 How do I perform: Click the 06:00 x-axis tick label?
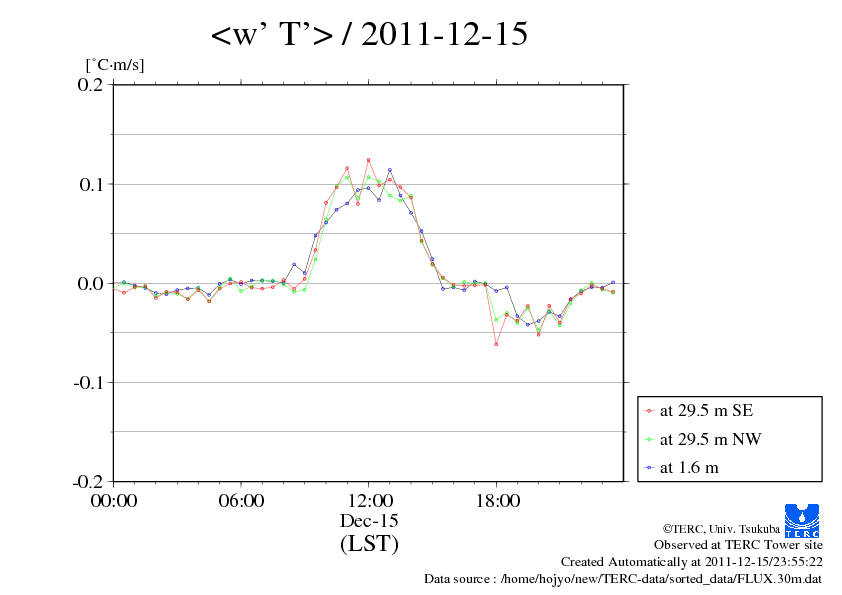(241, 501)
